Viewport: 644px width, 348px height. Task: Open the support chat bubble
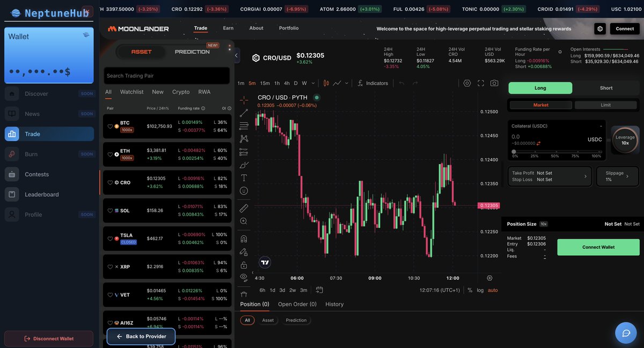pos(626,333)
